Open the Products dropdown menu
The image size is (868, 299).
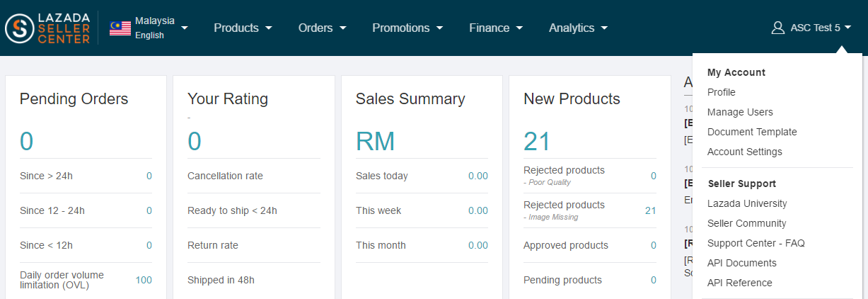[x=243, y=28]
